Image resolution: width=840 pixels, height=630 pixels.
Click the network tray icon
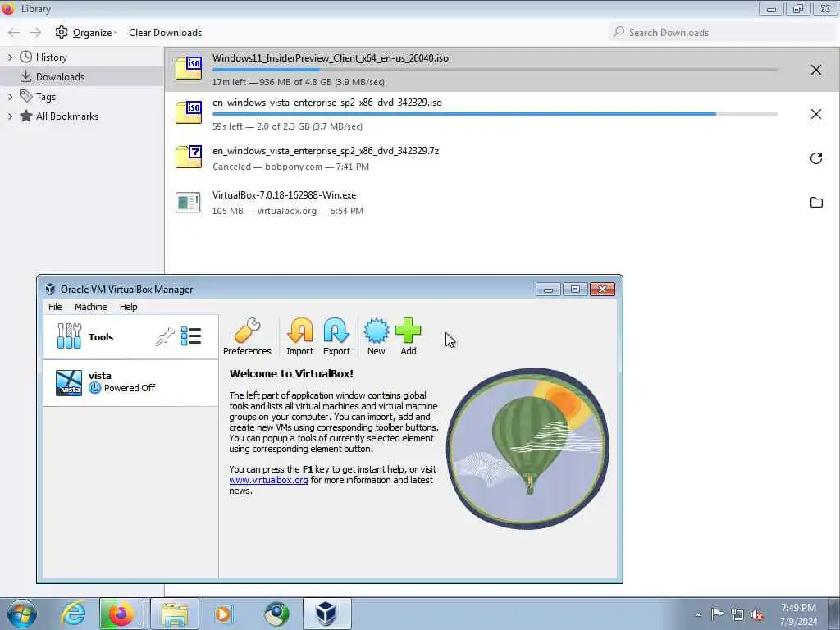pos(737,615)
